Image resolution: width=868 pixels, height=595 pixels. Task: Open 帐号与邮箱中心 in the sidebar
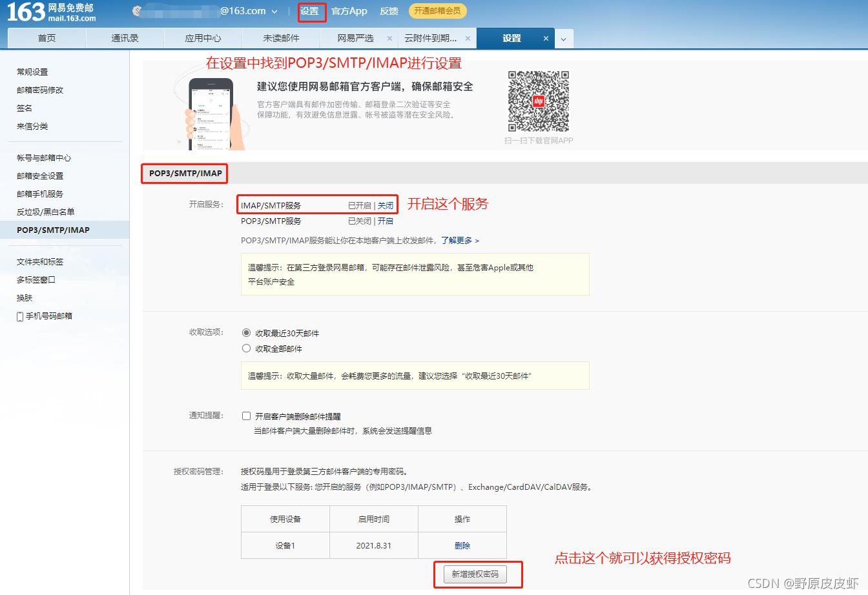click(44, 158)
